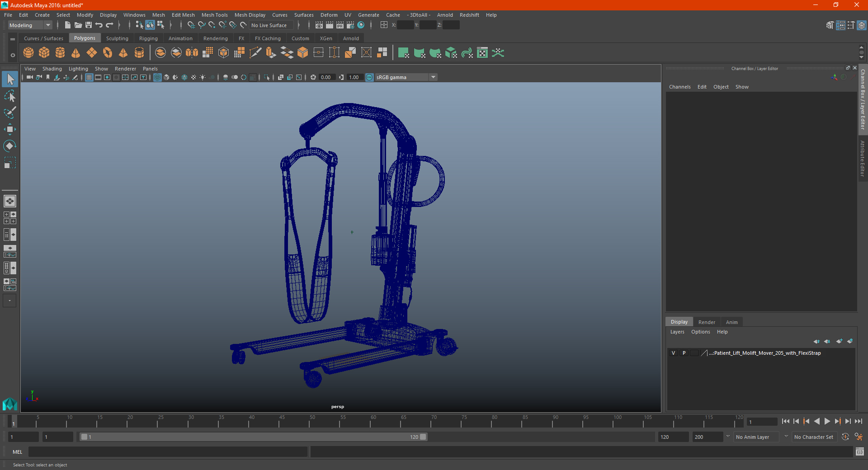The height and width of the screenshot is (470, 868).
Task: Open the Mesh Tools menu
Action: tap(215, 15)
